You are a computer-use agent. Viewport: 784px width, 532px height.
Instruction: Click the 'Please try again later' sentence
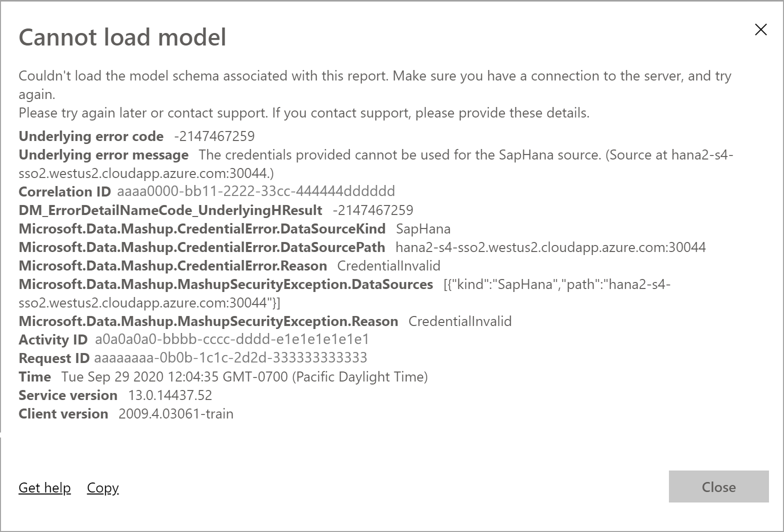click(304, 113)
